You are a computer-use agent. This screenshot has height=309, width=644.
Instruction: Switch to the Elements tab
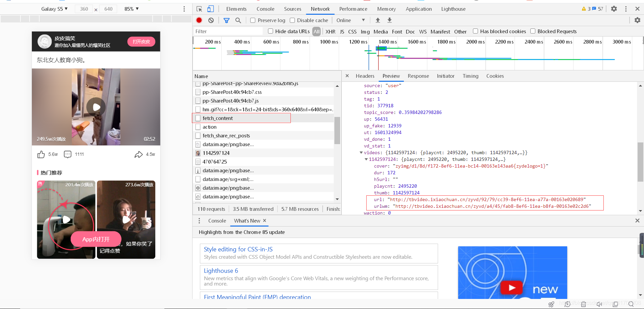click(x=236, y=9)
